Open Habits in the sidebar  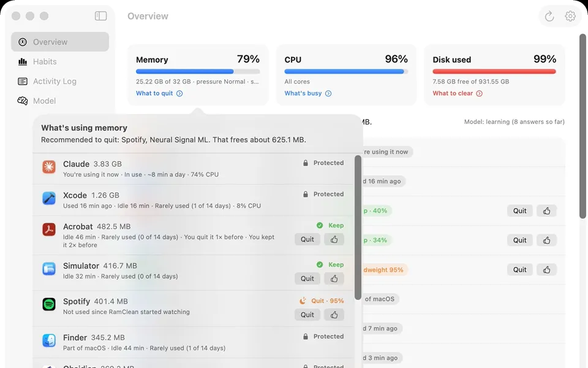[60, 61]
